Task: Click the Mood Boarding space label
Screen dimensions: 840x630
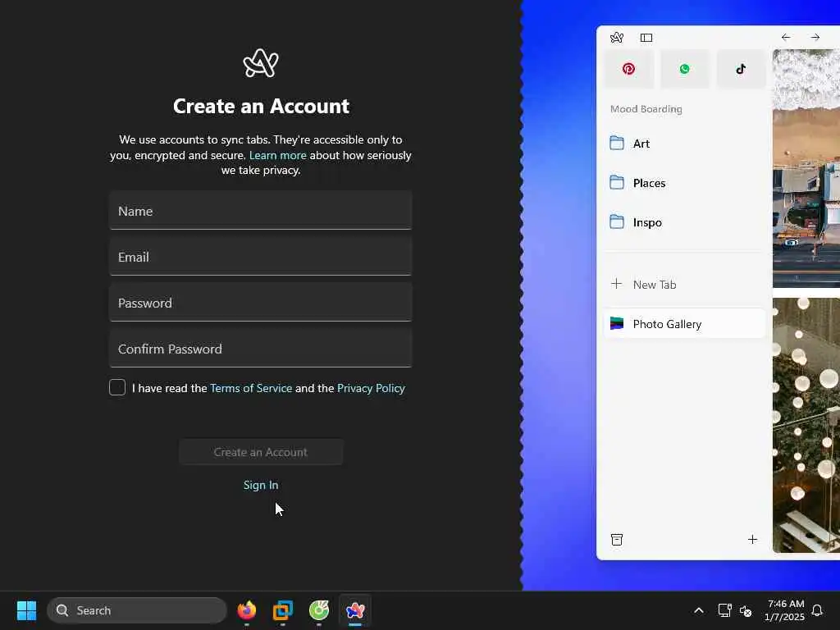Action: [x=646, y=109]
